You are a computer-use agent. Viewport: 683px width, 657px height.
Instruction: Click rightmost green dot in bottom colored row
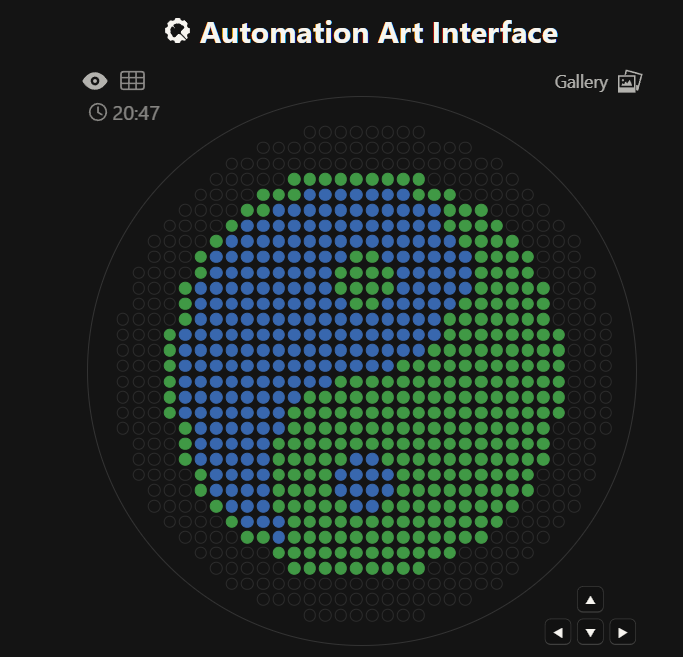tap(418, 568)
